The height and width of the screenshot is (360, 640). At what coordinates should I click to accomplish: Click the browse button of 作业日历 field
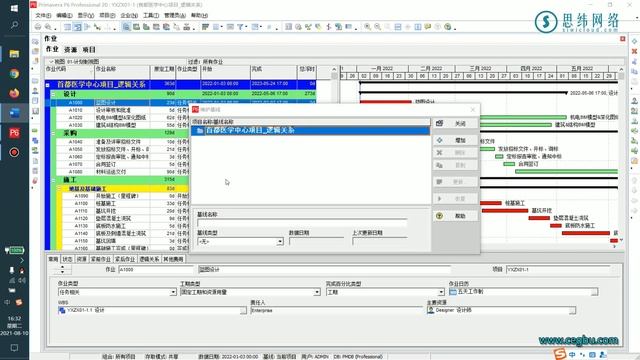tap(594, 292)
